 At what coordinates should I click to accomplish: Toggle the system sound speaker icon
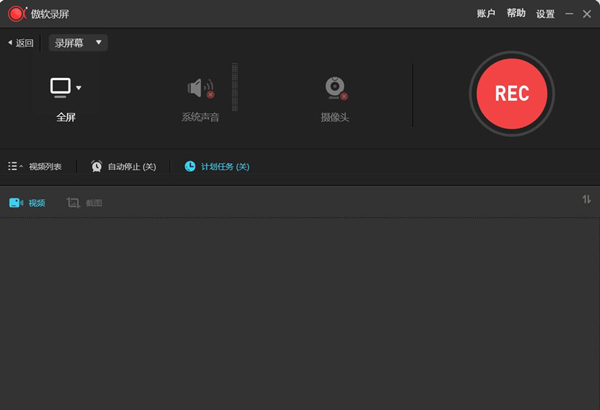201,88
